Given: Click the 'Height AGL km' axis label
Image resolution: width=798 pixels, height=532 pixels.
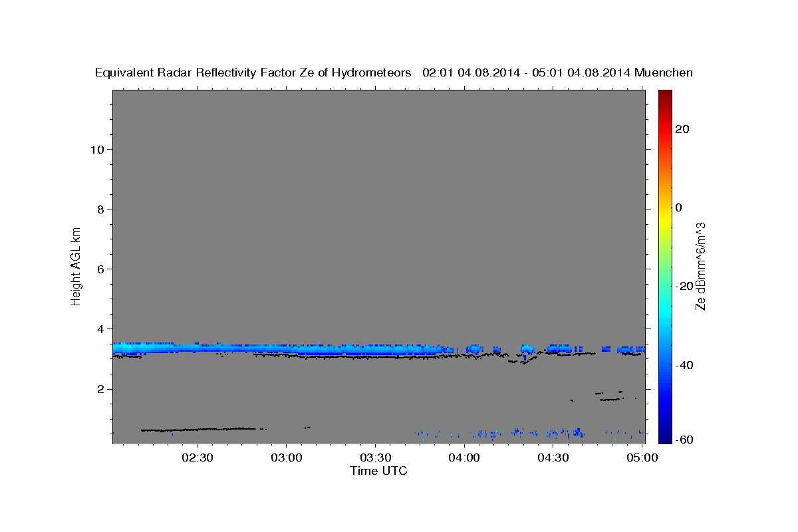Looking at the screenshot, I should pyautogui.click(x=76, y=266).
